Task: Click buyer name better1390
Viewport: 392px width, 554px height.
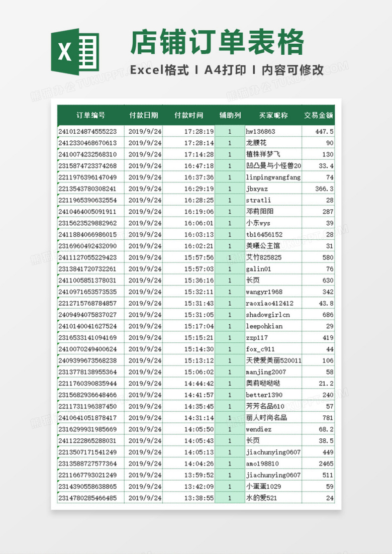Action: coord(264,395)
